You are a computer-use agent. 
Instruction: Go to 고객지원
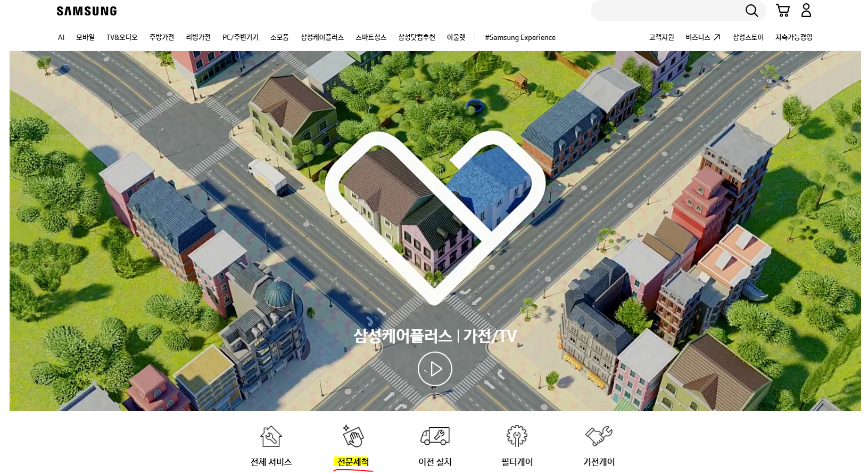click(x=662, y=37)
